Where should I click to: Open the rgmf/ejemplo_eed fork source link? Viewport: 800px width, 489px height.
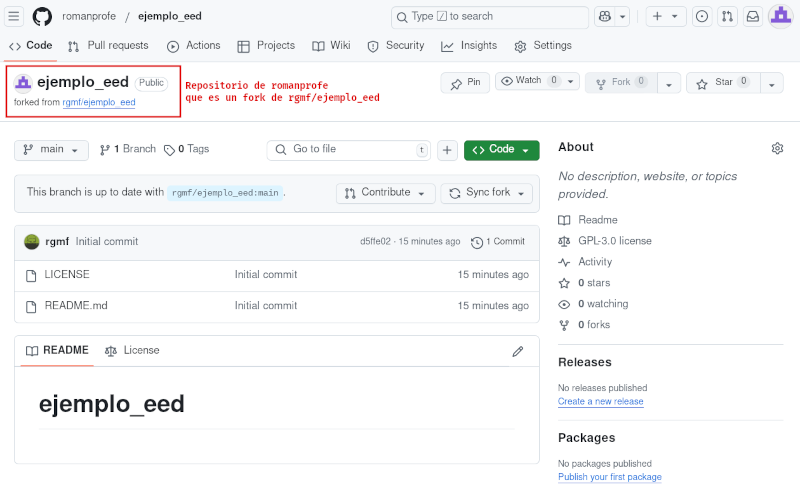(x=99, y=102)
